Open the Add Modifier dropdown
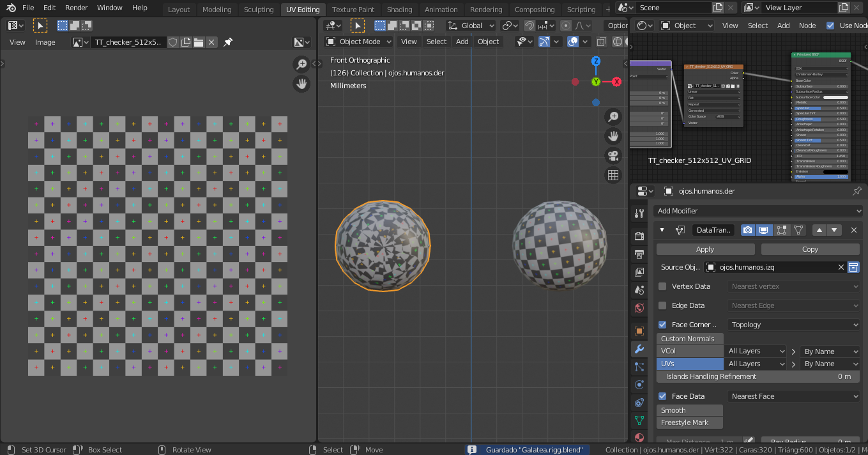This screenshot has height=455, width=868. pyautogui.click(x=758, y=211)
